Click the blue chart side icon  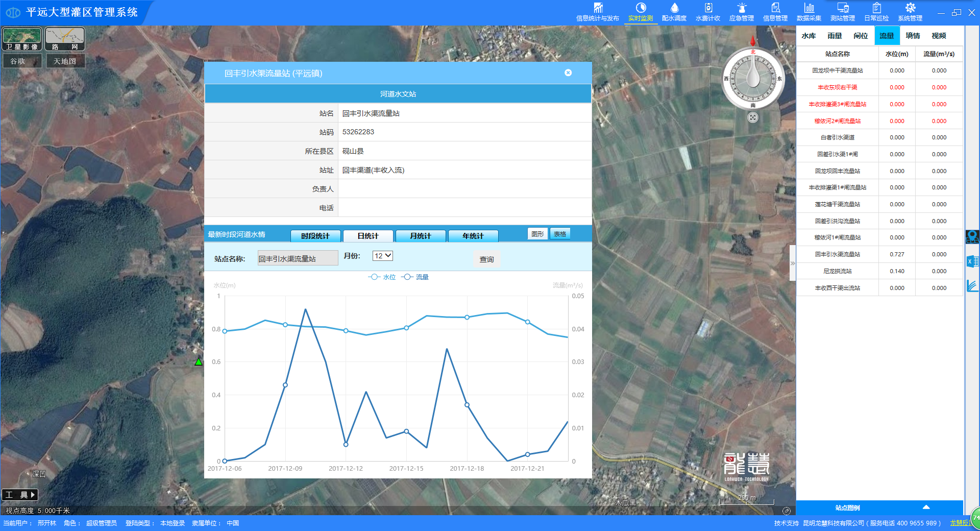(972, 286)
